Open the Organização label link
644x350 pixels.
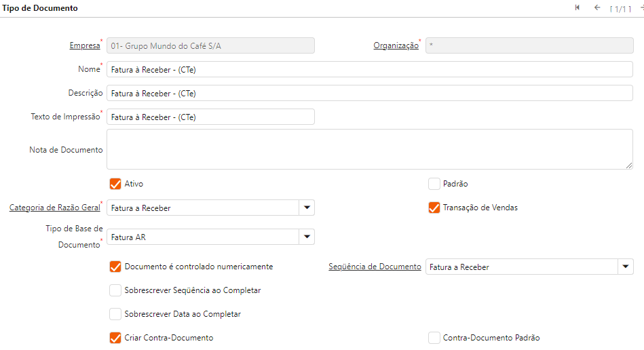396,45
